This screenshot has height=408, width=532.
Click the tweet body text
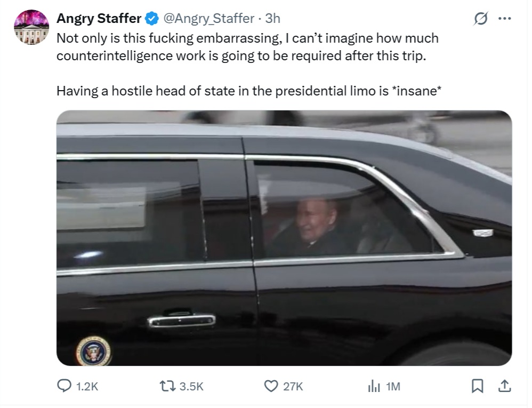point(249,65)
